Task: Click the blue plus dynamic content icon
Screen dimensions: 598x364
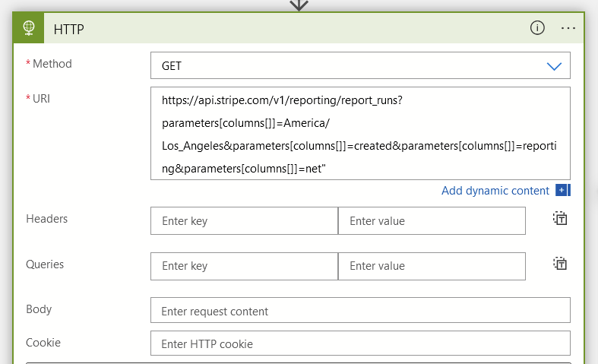Action: click(562, 190)
